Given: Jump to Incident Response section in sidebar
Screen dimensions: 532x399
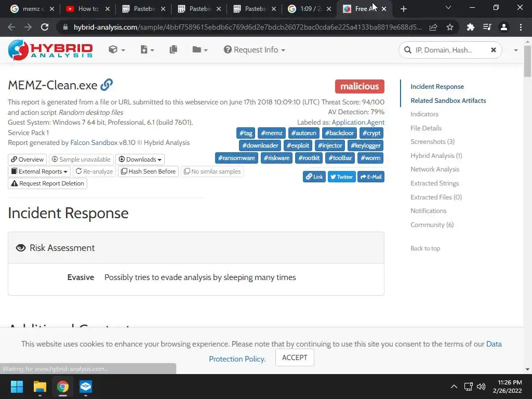Looking at the screenshot, I should 437,87.
